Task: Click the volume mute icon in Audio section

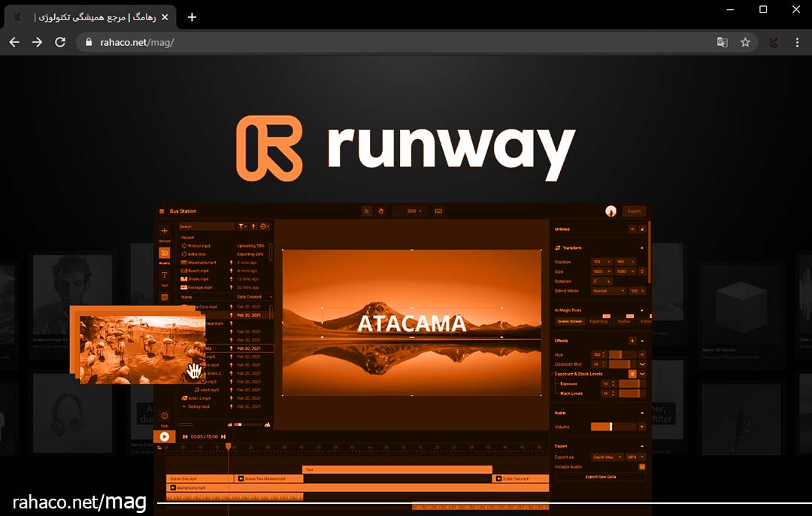Action: pyautogui.click(x=642, y=427)
